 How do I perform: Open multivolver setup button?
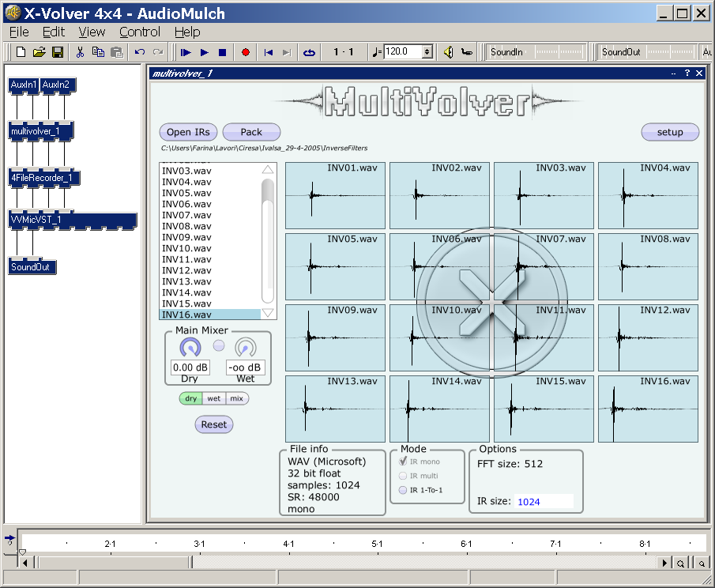click(x=670, y=132)
